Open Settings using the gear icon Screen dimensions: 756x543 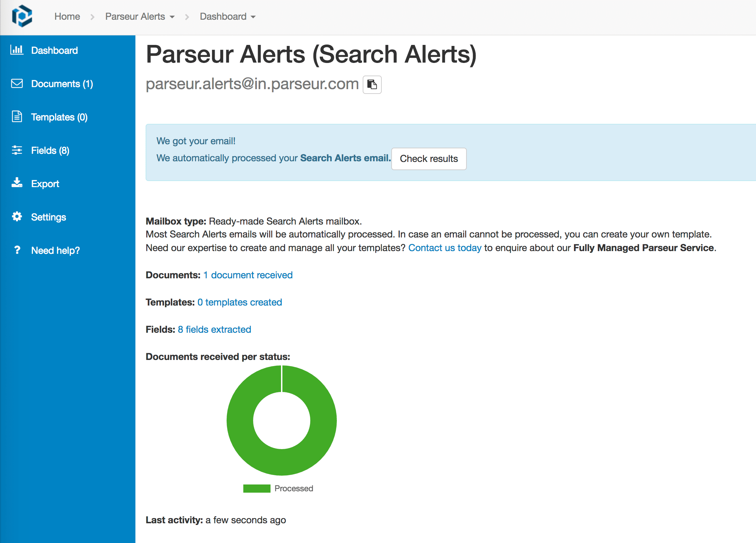pos(17,217)
